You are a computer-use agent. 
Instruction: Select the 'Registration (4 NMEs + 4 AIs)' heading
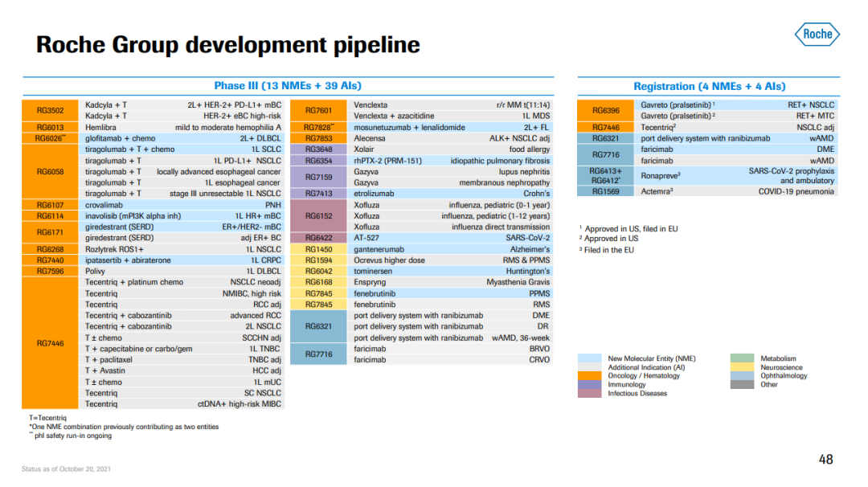pos(709,86)
